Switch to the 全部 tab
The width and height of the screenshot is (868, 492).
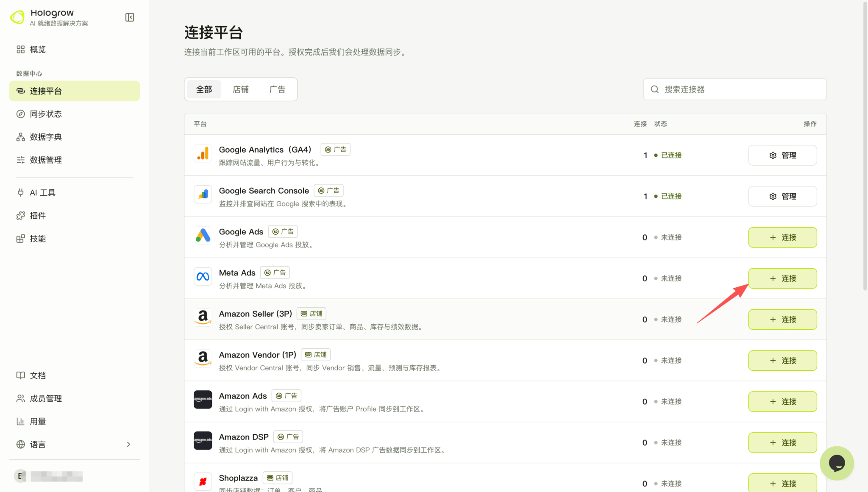[x=204, y=89]
